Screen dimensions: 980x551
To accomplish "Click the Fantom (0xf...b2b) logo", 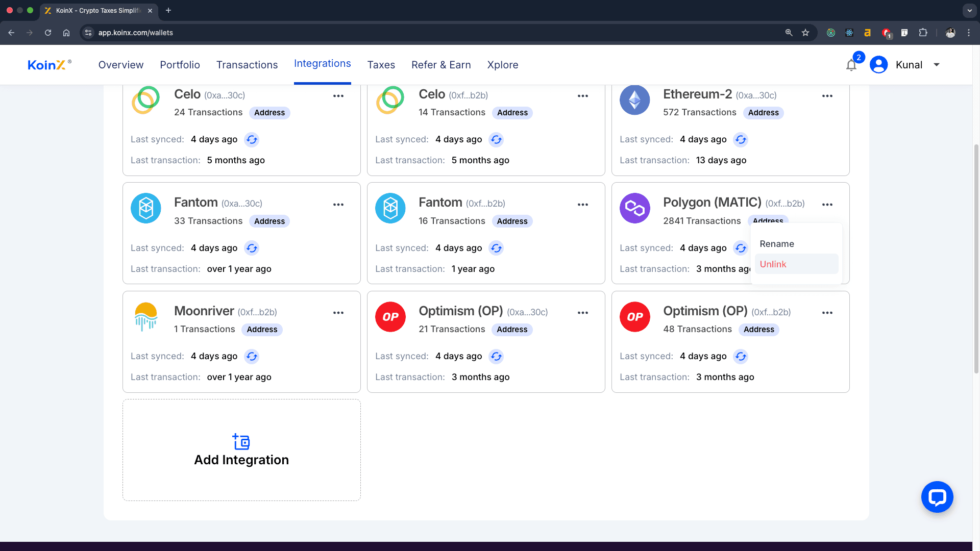I will tap(390, 208).
